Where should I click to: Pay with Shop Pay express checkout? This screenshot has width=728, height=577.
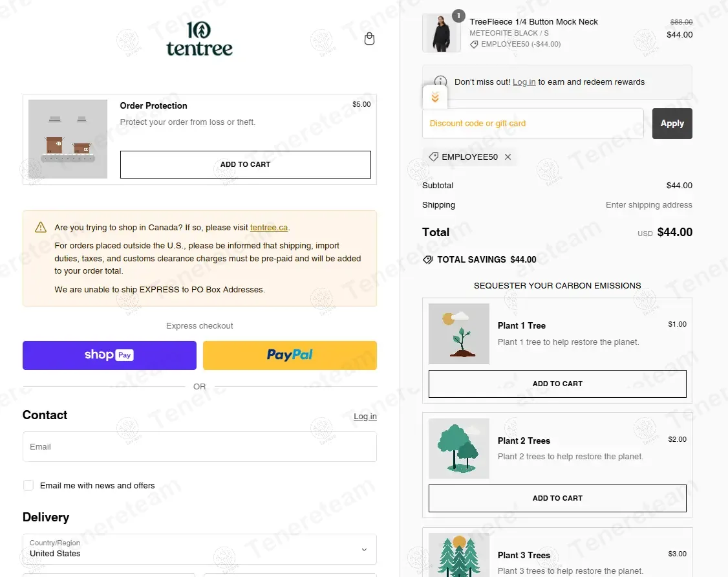pyautogui.click(x=109, y=355)
